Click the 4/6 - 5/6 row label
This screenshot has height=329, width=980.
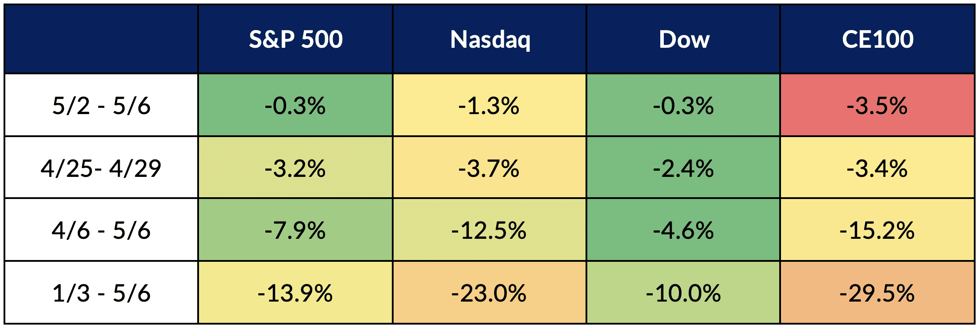[x=101, y=230]
